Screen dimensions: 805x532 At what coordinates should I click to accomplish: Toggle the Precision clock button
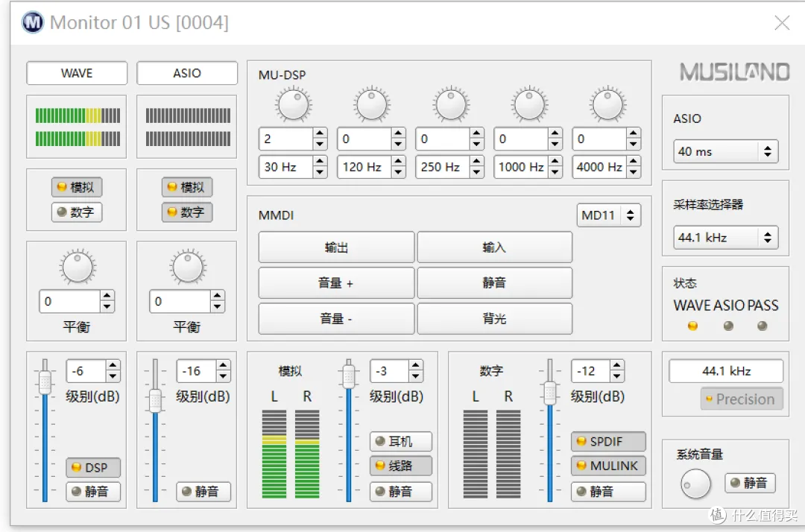(x=742, y=399)
